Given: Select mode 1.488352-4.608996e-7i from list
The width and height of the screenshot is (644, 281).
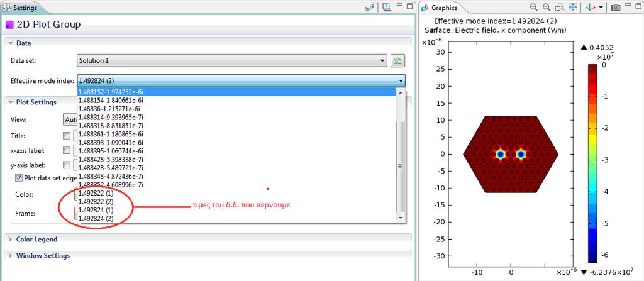Looking at the screenshot, I should tap(236, 185).
